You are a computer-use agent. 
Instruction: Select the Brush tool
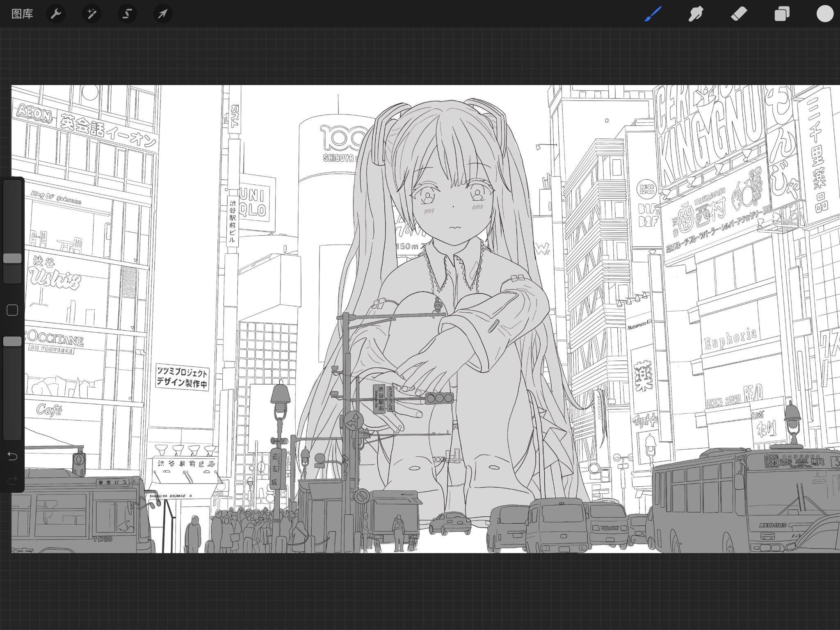(x=653, y=14)
